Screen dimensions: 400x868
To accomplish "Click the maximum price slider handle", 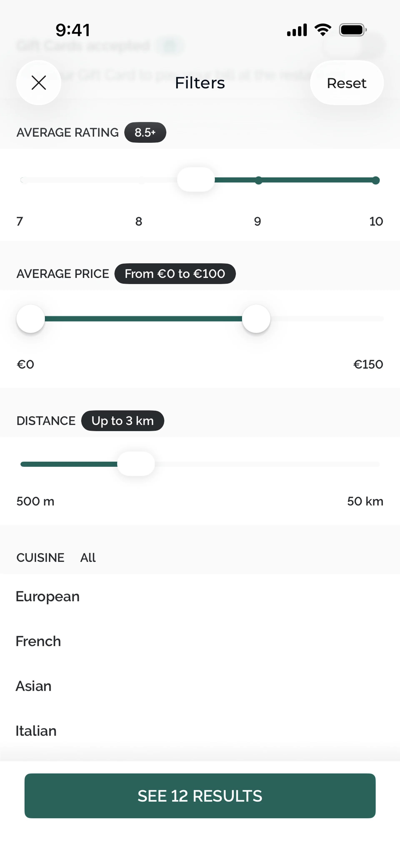I will click(256, 319).
